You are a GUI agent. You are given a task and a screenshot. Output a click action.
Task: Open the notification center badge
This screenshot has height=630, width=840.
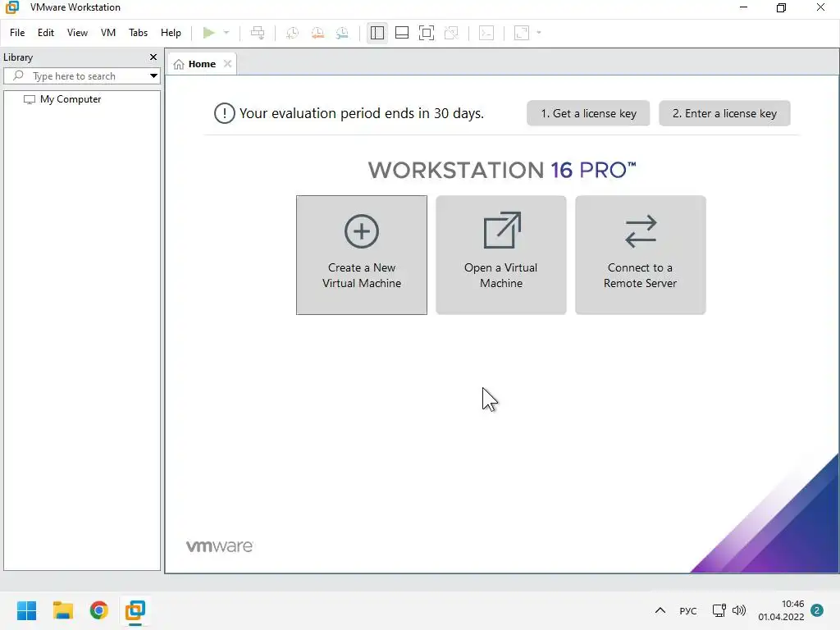[817, 610]
